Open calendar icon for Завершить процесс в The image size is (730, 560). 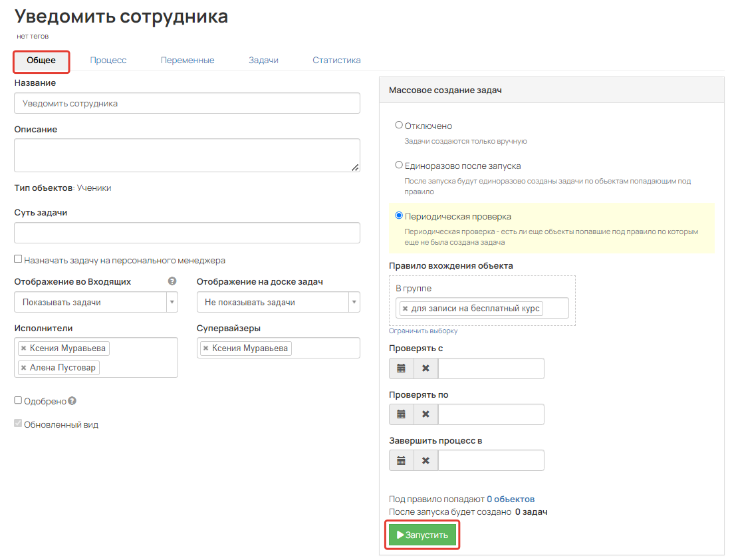click(401, 460)
